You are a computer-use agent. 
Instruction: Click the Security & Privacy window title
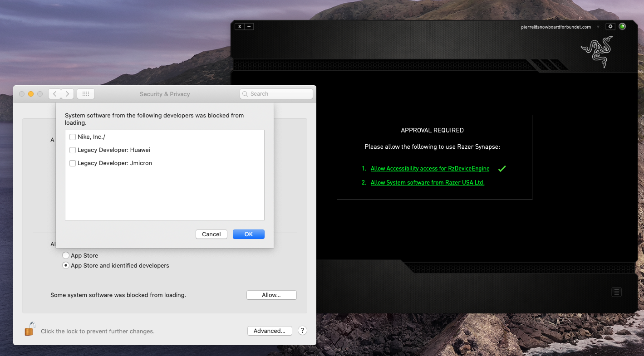pyautogui.click(x=165, y=94)
